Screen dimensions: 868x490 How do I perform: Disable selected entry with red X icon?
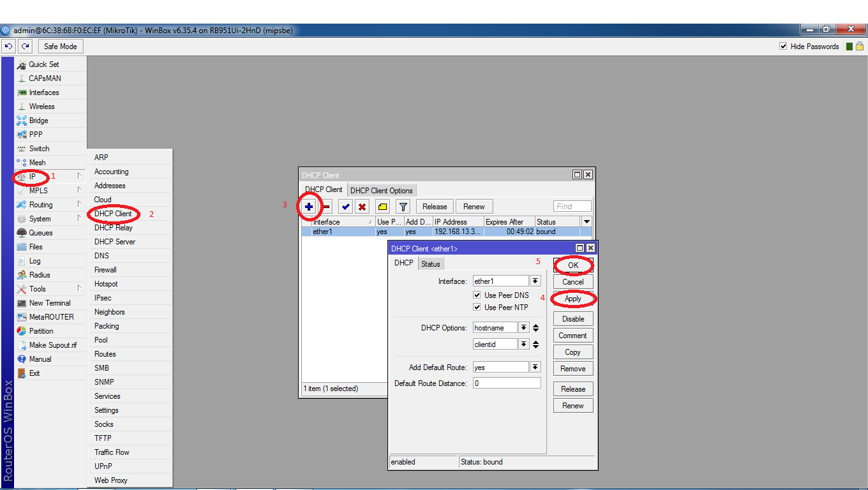point(363,207)
